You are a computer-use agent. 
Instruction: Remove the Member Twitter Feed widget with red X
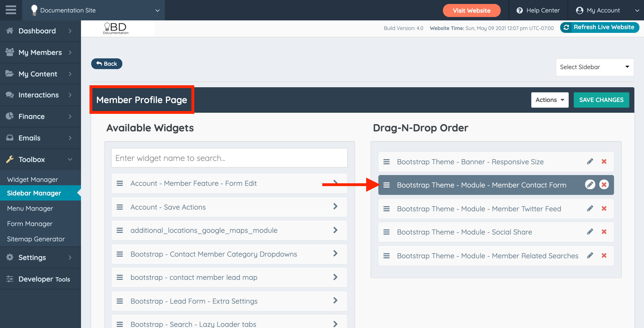click(x=604, y=208)
